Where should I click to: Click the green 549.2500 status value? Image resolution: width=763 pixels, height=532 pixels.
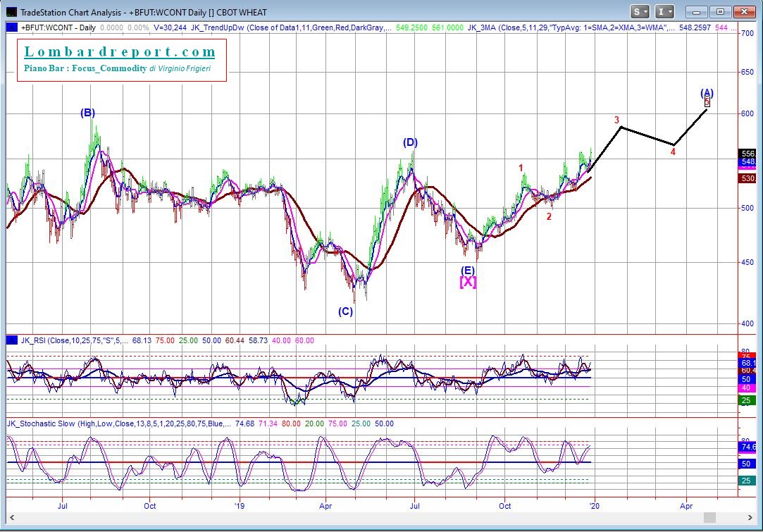pyautogui.click(x=411, y=27)
